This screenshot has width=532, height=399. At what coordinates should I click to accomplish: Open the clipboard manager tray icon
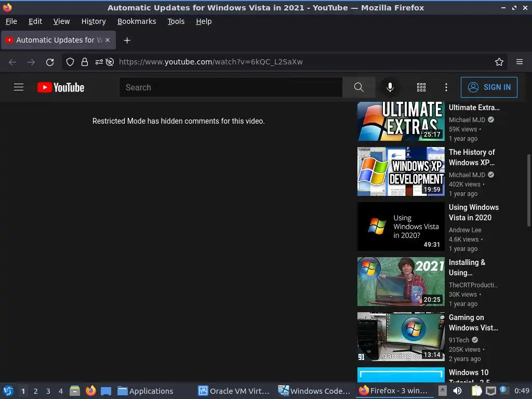[477, 391]
